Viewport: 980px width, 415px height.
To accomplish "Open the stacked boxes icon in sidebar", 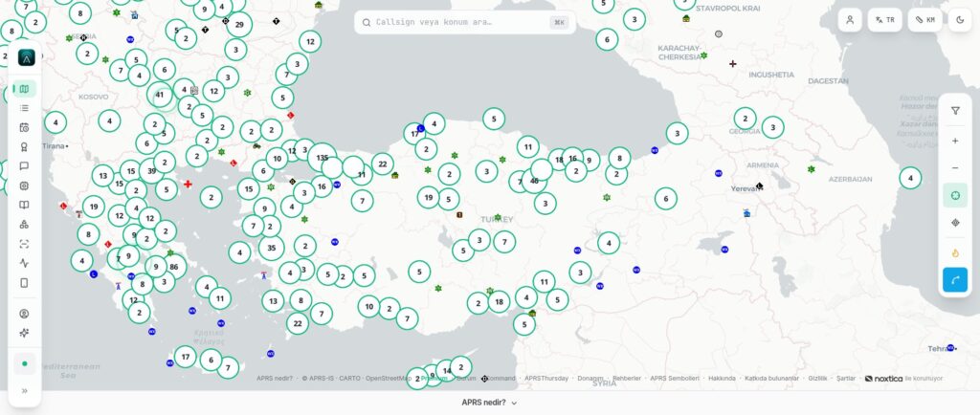I will [24, 224].
